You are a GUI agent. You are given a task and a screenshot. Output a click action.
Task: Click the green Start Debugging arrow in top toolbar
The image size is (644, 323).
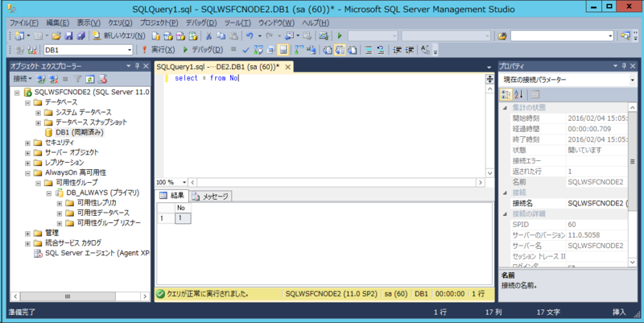340,36
